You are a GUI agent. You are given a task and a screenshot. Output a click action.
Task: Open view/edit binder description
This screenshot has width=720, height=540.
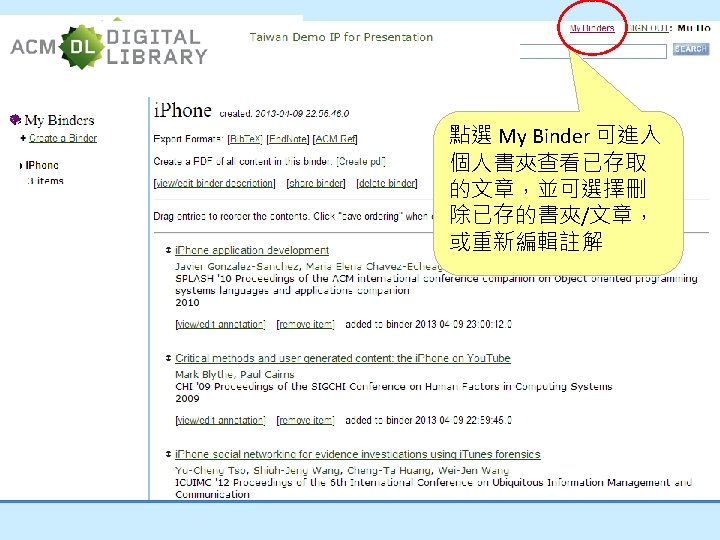click(x=214, y=183)
